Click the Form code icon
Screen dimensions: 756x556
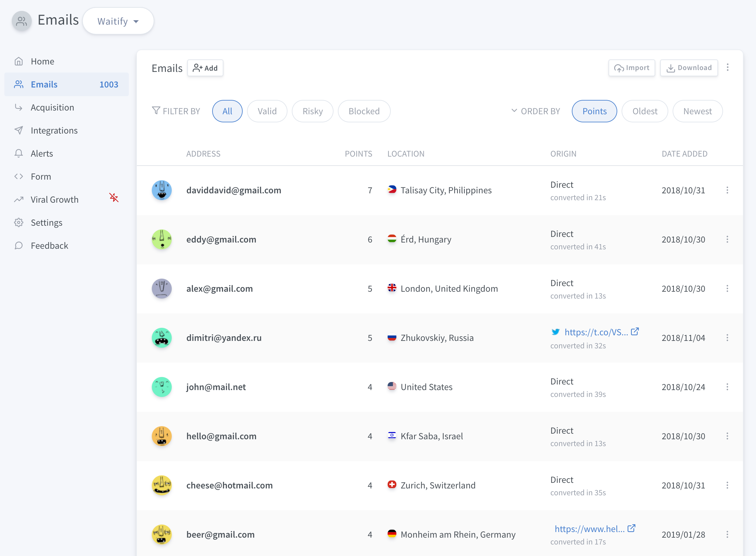coord(18,177)
